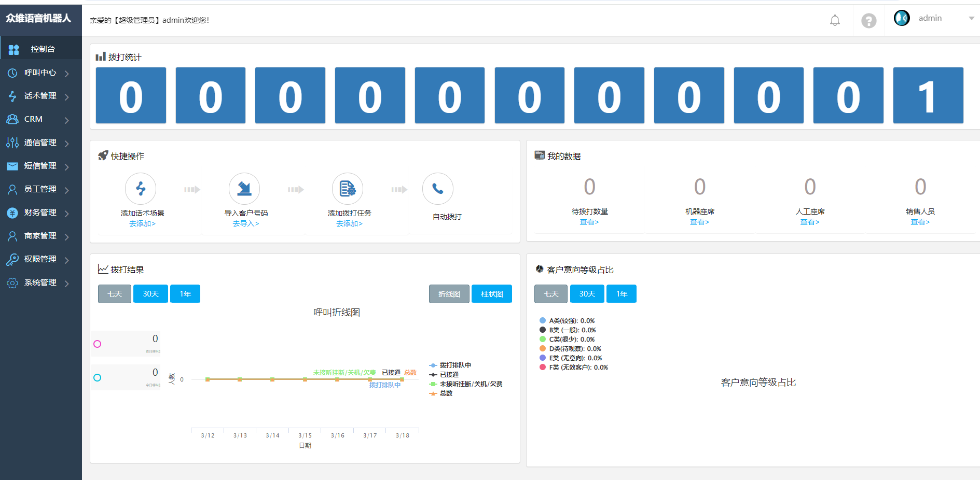Expand the 呼叫中心 sidebar menu

40,73
